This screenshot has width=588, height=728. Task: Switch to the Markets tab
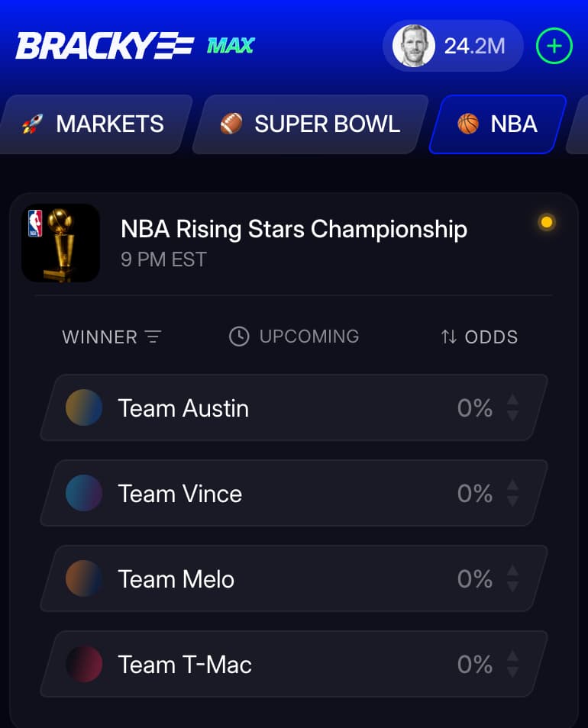tap(93, 124)
